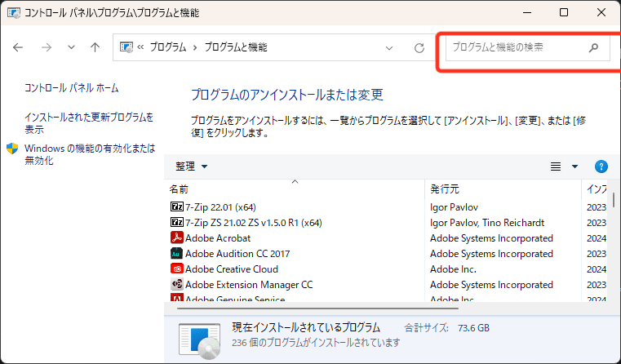
Task: Click the Control Panel address bar icon
Action: [x=126, y=47]
